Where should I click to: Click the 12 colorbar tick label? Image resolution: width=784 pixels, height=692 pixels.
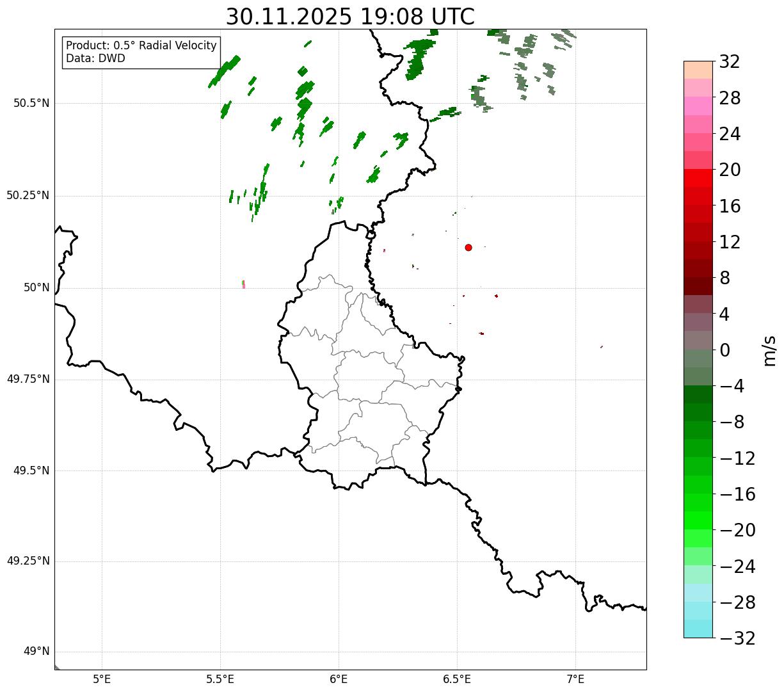pos(730,242)
